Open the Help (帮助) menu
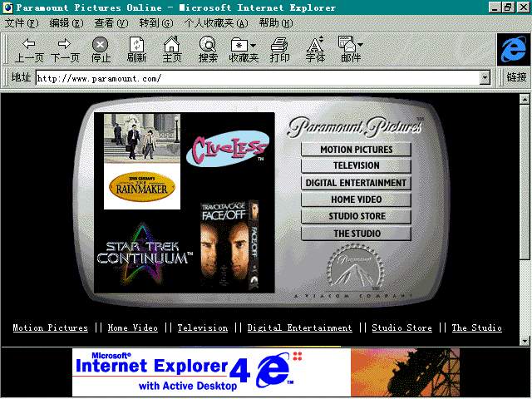 pyautogui.click(x=275, y=22)
